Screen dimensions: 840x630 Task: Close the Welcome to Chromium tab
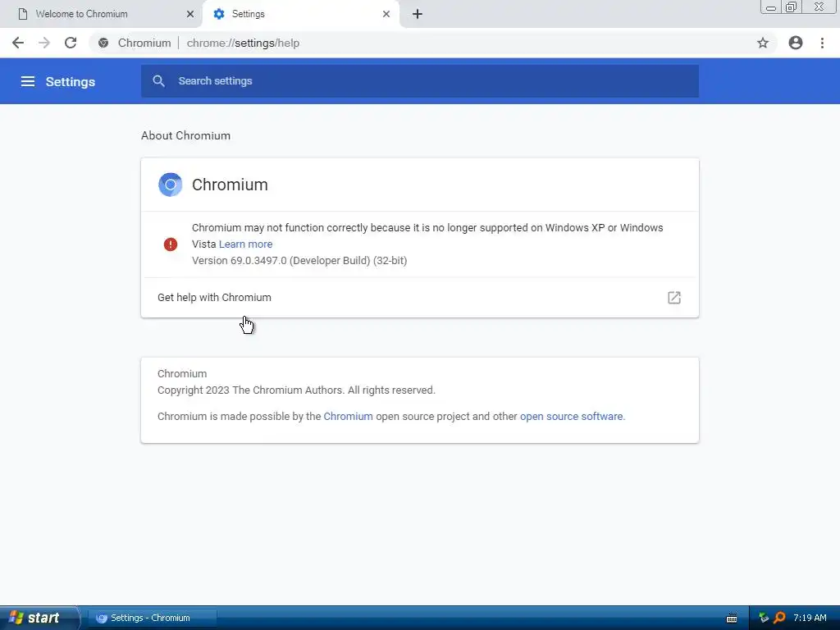(x=190, y=14)
